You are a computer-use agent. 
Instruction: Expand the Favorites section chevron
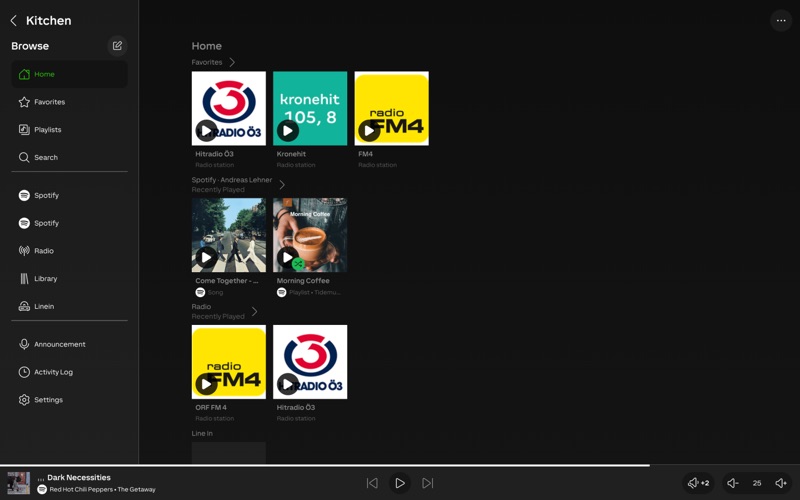click(x=232, y=62)
